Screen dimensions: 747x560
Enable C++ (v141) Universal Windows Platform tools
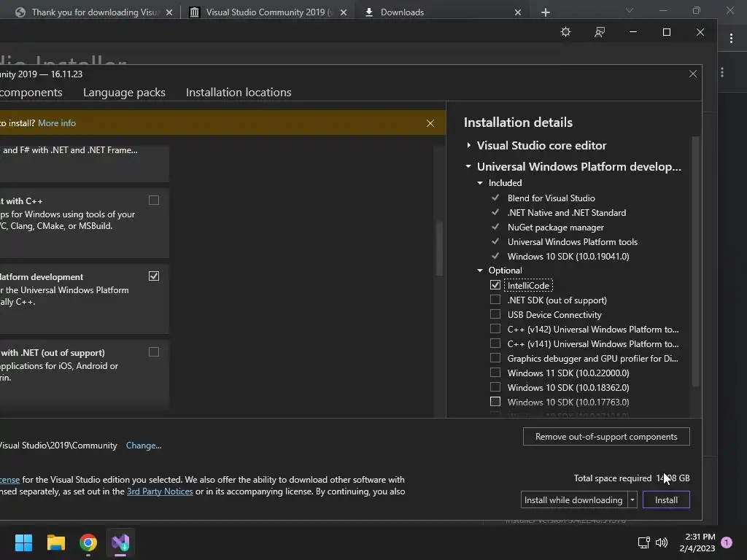(x=495, y=343)
